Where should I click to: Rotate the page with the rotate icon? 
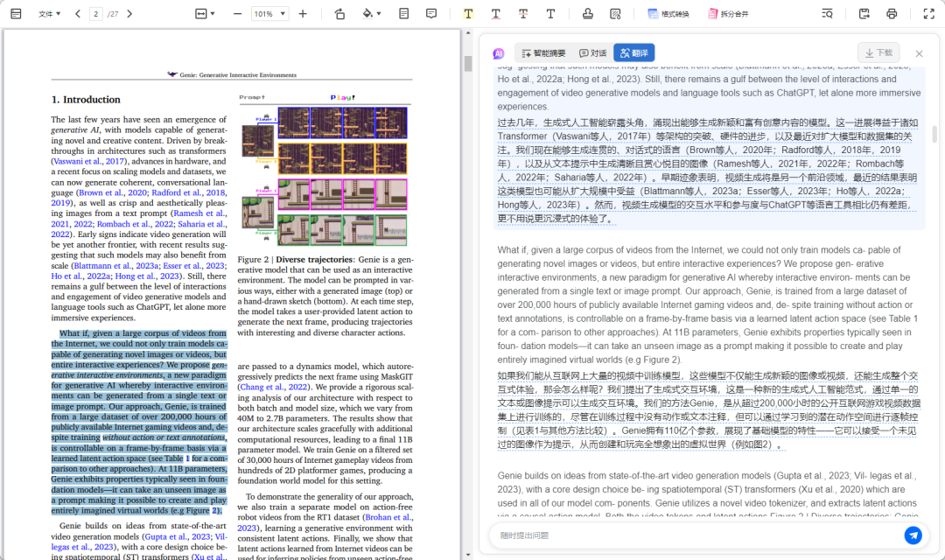pos(339,14)
